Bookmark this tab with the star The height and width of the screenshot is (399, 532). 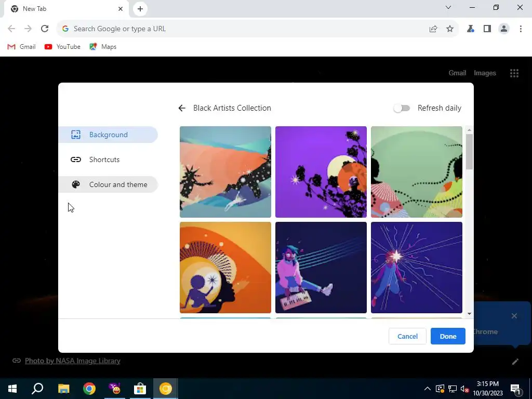(450, 29)
